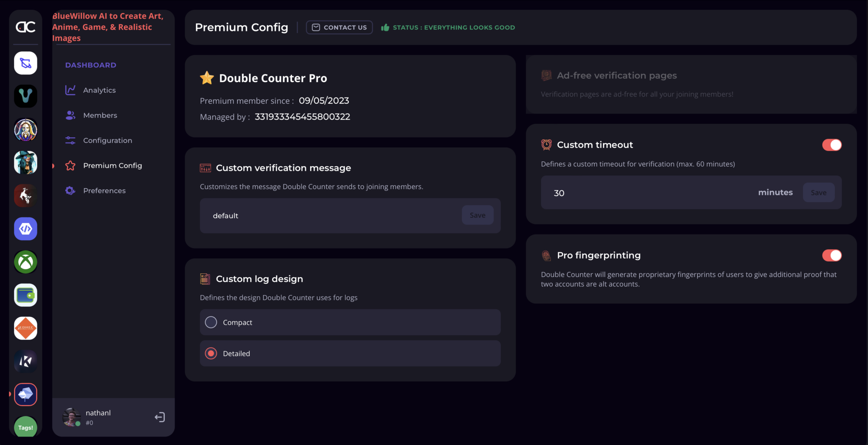Click the Members people icon
This screenshot has height=445, width=868.
coord(70,115)
